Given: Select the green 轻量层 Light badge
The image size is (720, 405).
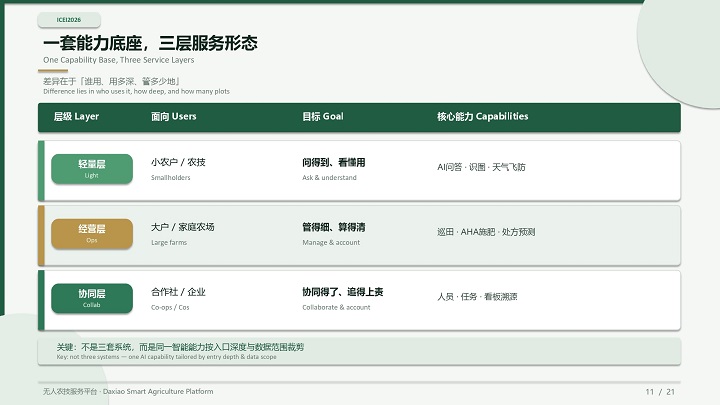Looking at the screenshot, I should point(92,169).
